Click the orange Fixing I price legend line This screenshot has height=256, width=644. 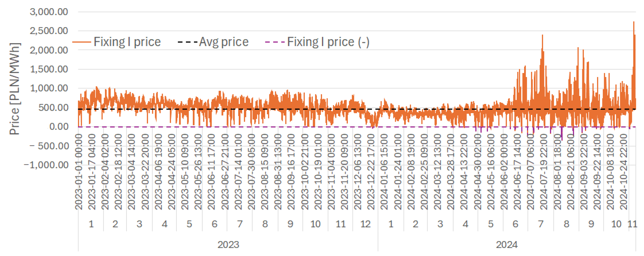[x=82, y=42]
